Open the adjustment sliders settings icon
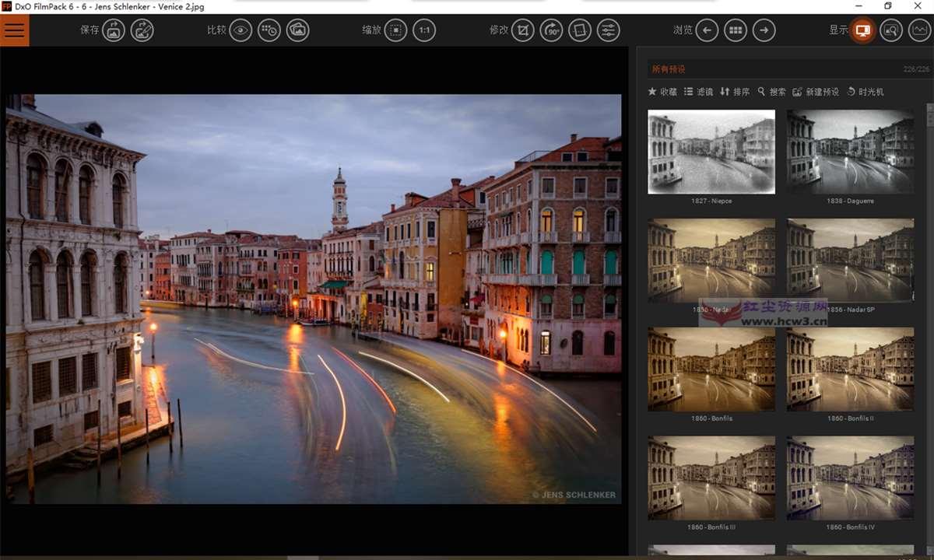Viewport: 934px width, 560px height. [608, 30]
